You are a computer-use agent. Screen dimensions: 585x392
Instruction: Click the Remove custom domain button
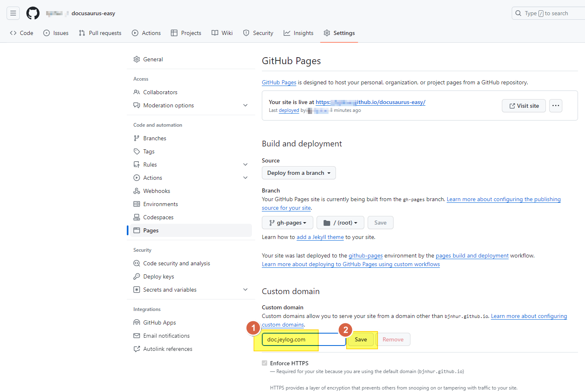point(393,339)
